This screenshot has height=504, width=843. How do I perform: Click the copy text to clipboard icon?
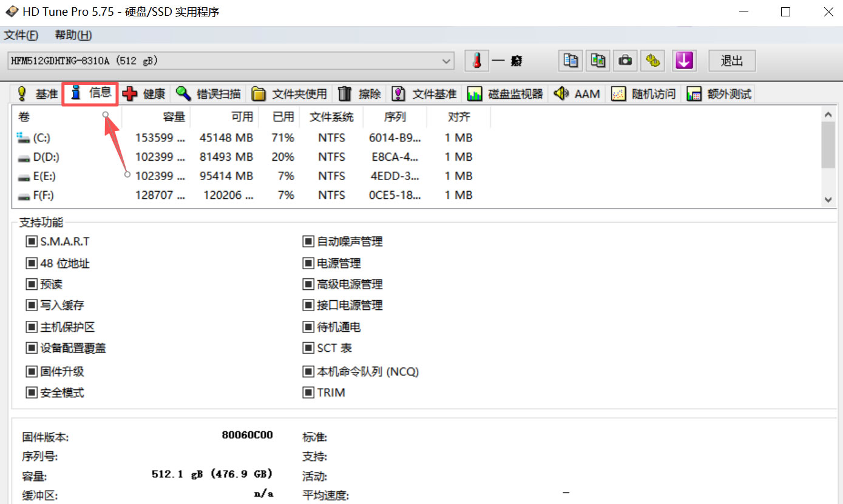pyautogui.click(x=570, y=61)
